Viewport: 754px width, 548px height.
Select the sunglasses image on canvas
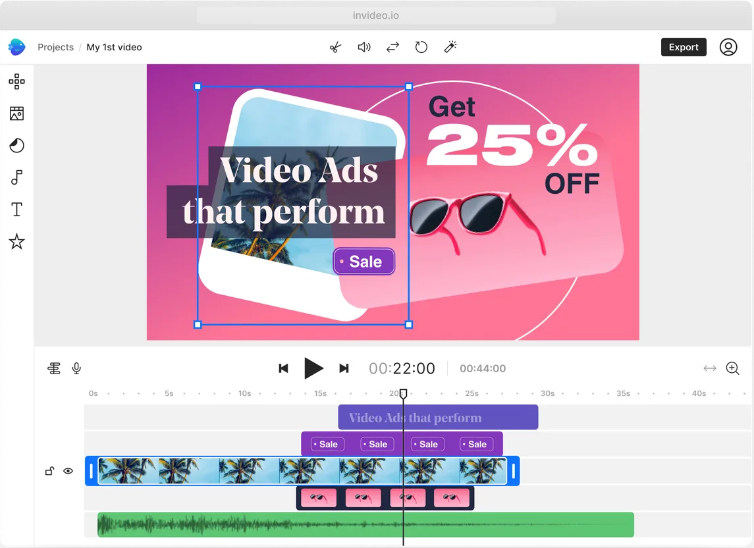pyautogui.click(x=478, y=223)
